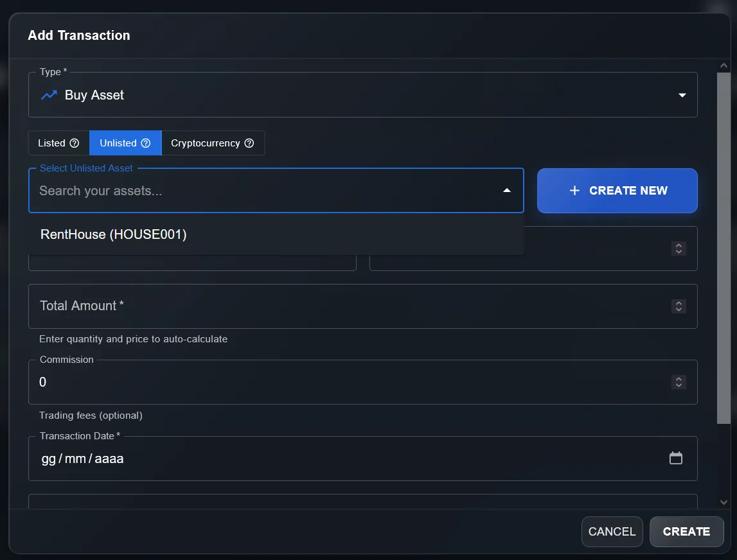Image resolution: width=737 pixels, height=560 pixels.
Task: Click CANCEL to dismiss the dialog
Action: [612, 531]
